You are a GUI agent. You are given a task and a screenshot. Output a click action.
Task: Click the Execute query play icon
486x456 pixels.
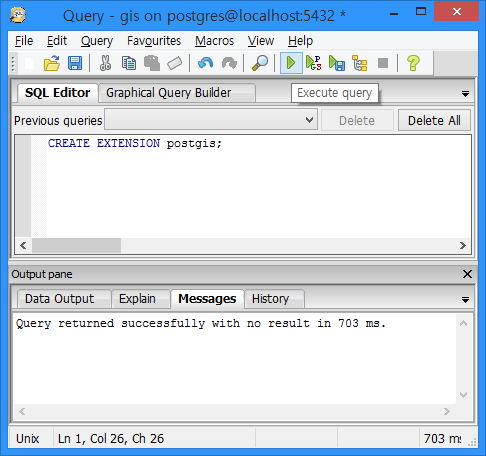(291, 63)
